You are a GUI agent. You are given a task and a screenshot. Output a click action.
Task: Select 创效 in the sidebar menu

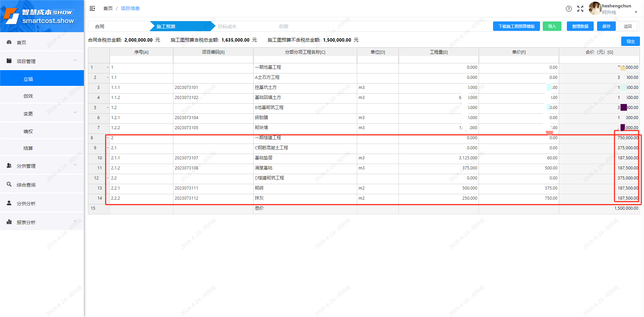(28, 96)
